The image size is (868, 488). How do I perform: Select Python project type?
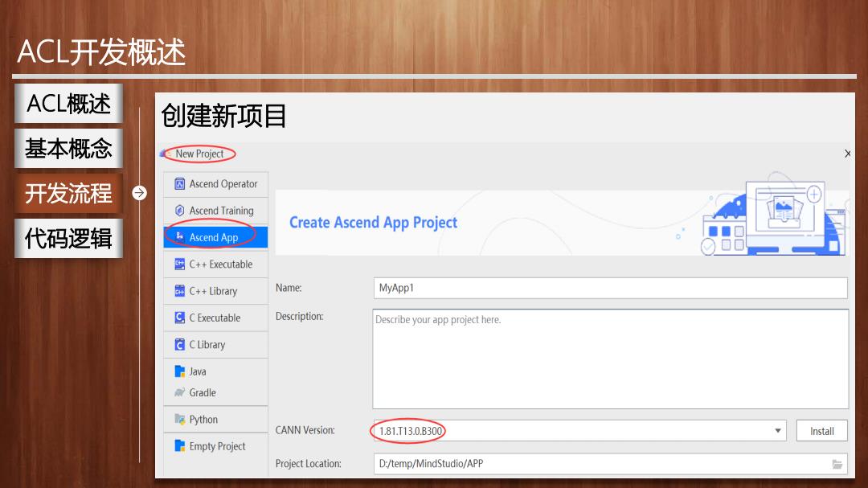(216, 420)
